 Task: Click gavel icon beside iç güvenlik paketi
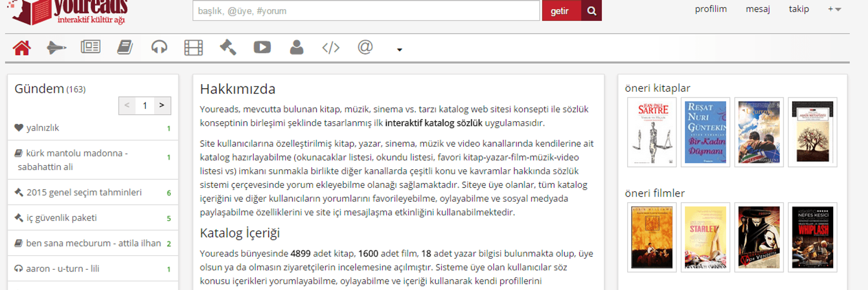click(19, 217)
